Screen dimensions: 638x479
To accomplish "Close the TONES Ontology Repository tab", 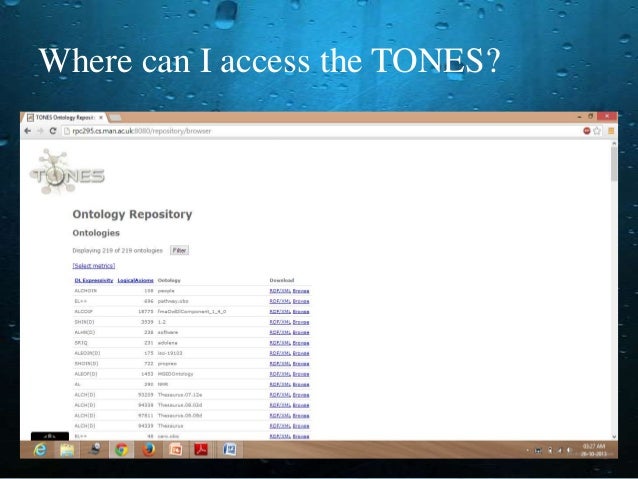I will [x=101, y=118].
